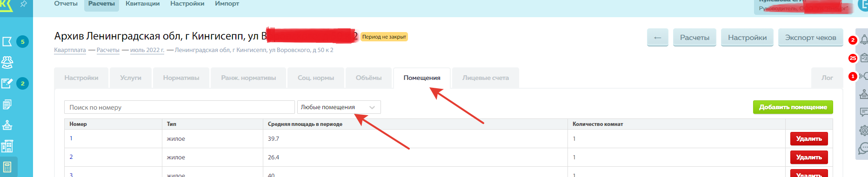Open the service desk icon in the right panel
This screenshot has width=868, height=177.
tap(864, 94)
